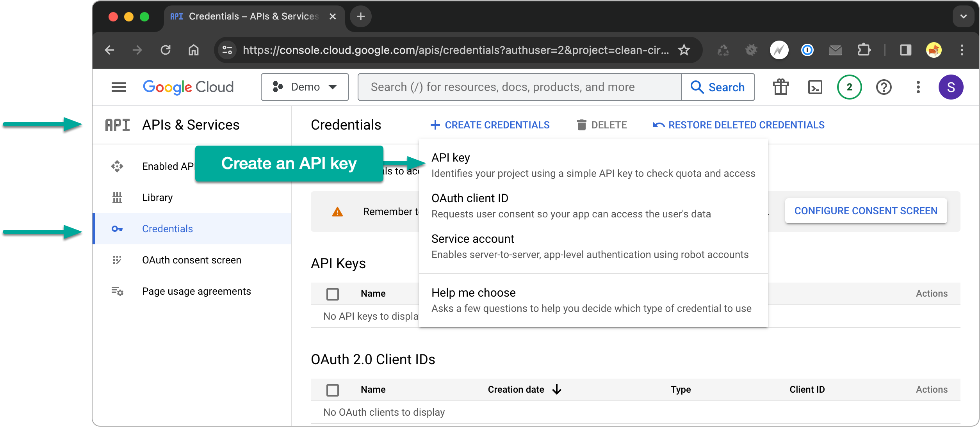980x427 pixels.
Task: Tick the API Keys select-all checkbox
Action: (x=333, y=294)
